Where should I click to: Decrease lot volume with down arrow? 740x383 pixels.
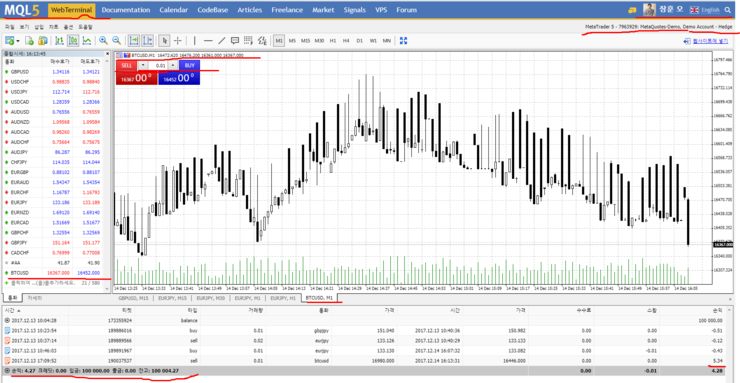(142, 65)
